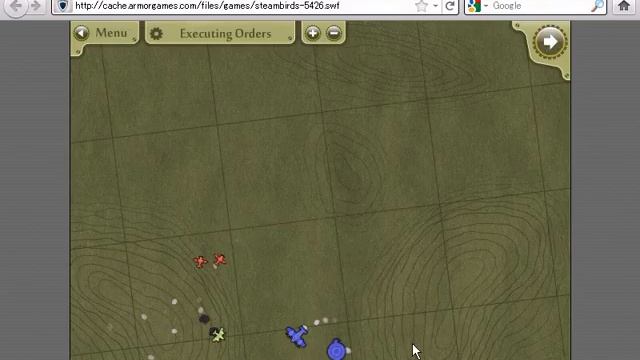Open browser home page icon
The image size is (640, 360).
[624, 5]
